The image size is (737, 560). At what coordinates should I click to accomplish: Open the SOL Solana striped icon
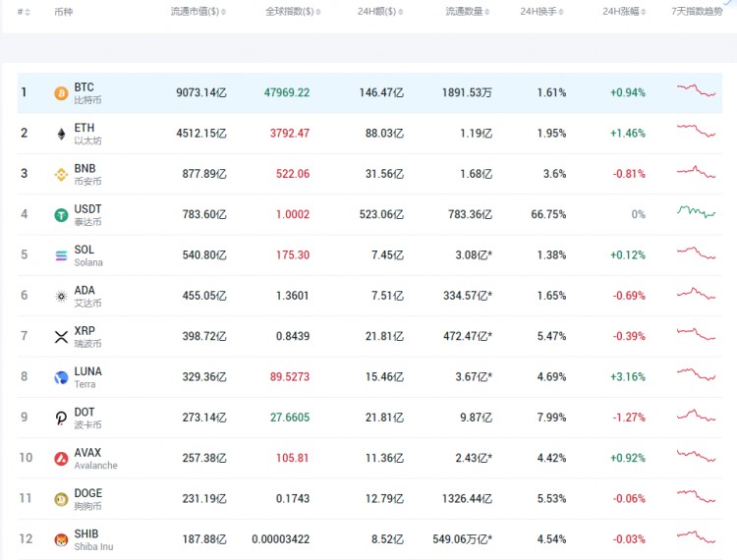tap(61, 255)
